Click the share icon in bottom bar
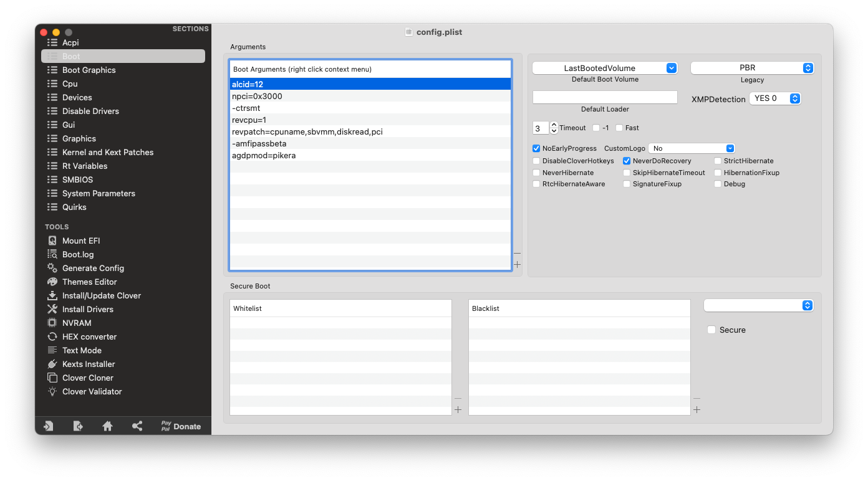This screenshot has height=481, width=868. tap(137, 426)
